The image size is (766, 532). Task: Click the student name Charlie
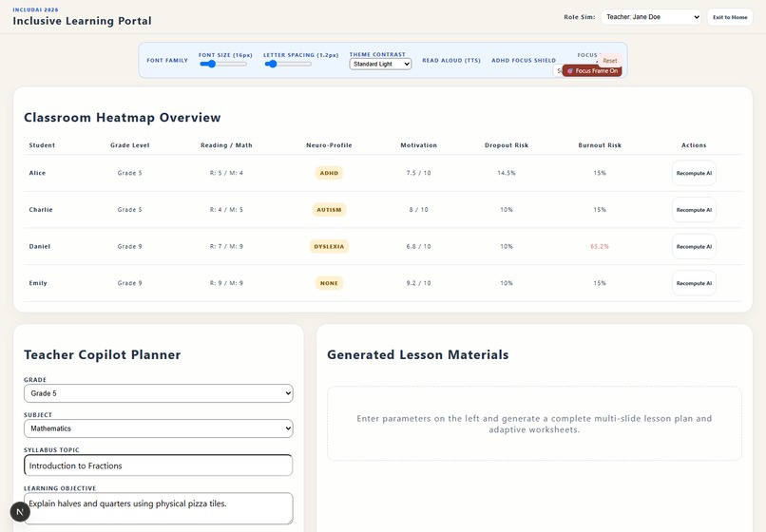click(x=41, y=210)
